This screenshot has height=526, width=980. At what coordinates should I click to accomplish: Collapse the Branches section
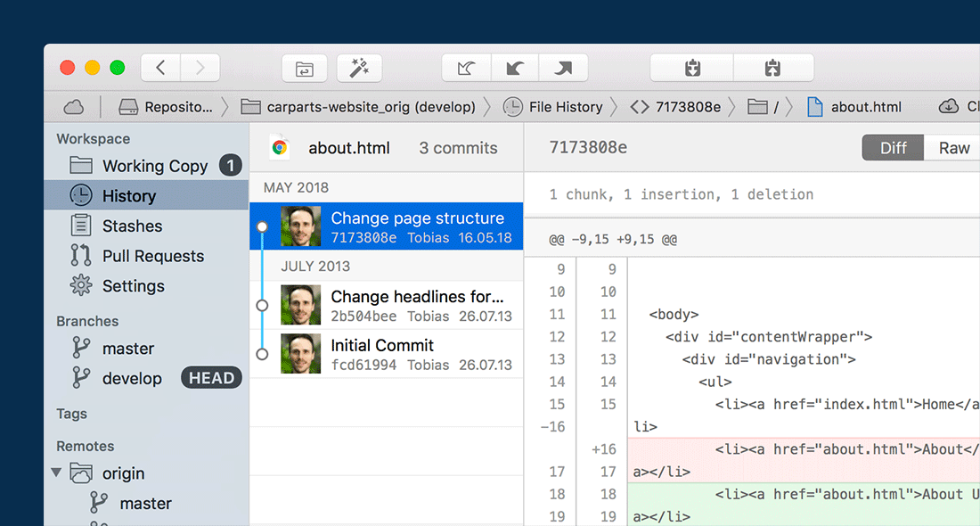[x=86, y=321]
